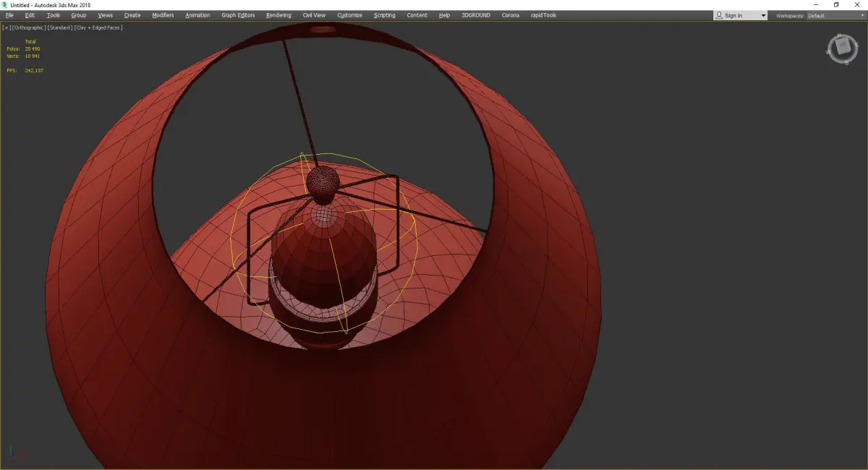This screenshot has height=470, width=868.
Task: Open the 3DGROUND menu
Action: pos(477,15)
